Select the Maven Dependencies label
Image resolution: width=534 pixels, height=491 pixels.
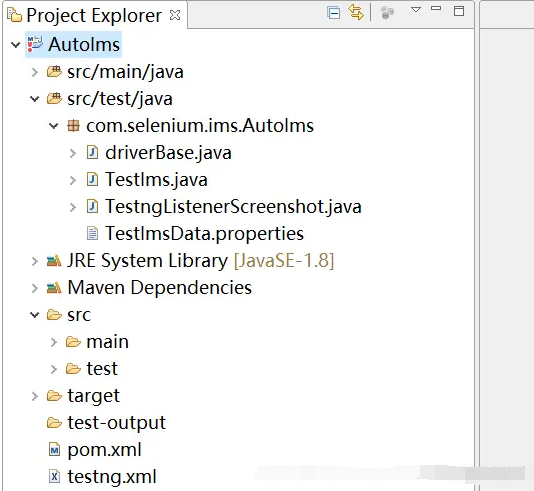tap(159, 288)
